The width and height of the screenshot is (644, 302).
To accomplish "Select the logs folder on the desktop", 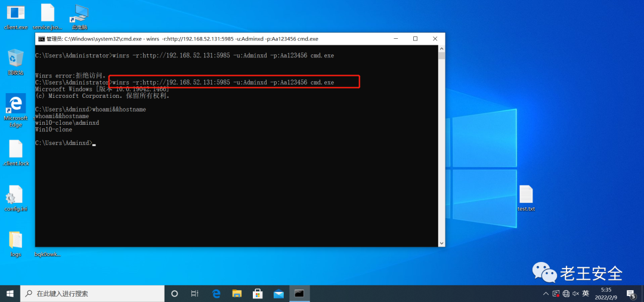I will [x=16, y=244].
